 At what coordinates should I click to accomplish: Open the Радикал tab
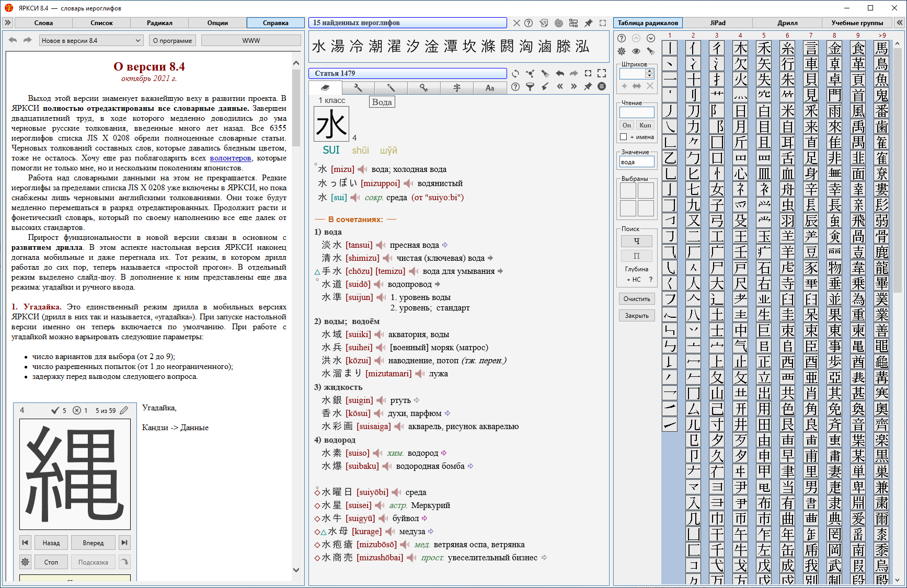(159, 23)
